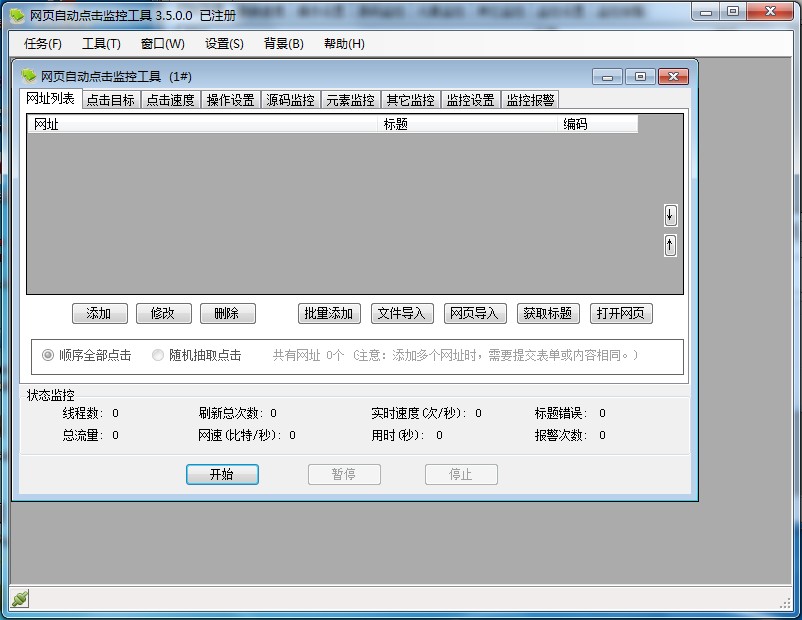Image resolution: width=802 pixels, height=620 pixels.
Task: Click the 实时速度(次/秒) status label
Action: pyautogui.click(x=419, y=413)
